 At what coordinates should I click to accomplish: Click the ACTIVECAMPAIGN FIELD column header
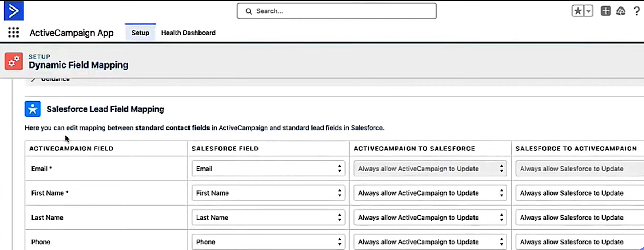pos(71,149)
